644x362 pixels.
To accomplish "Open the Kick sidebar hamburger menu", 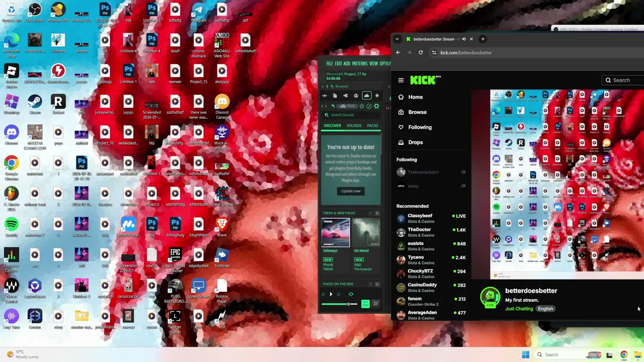I will (401, 80).
